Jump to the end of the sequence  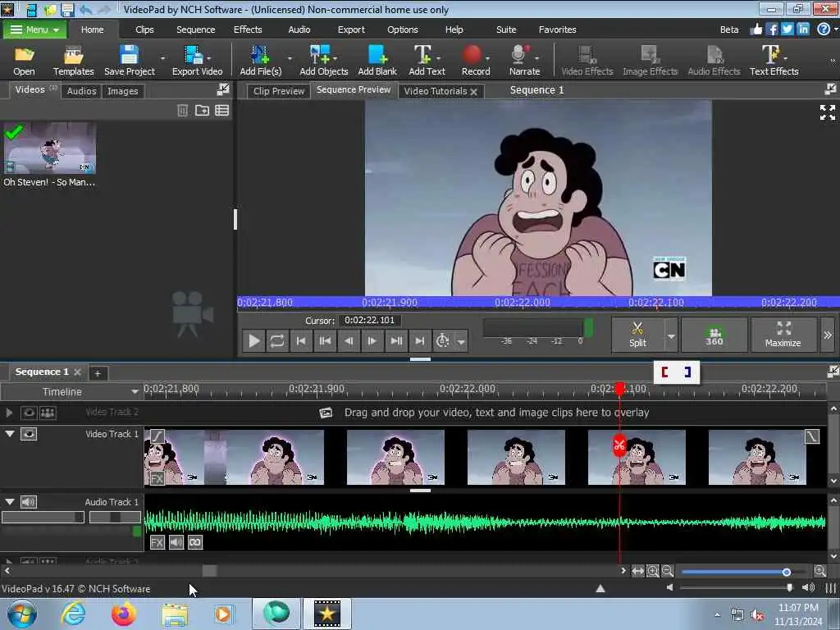pos(420,340)
